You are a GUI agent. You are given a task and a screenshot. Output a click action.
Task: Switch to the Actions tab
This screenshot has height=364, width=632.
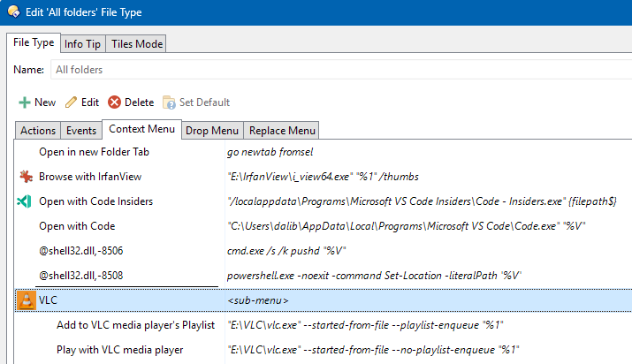(x=38, y=131)
